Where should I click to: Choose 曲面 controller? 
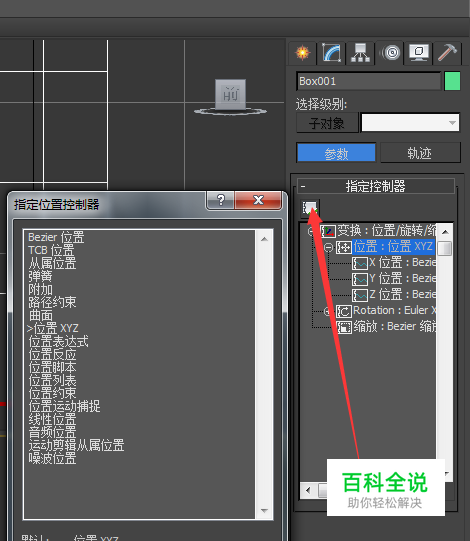[x=41, y=315]
